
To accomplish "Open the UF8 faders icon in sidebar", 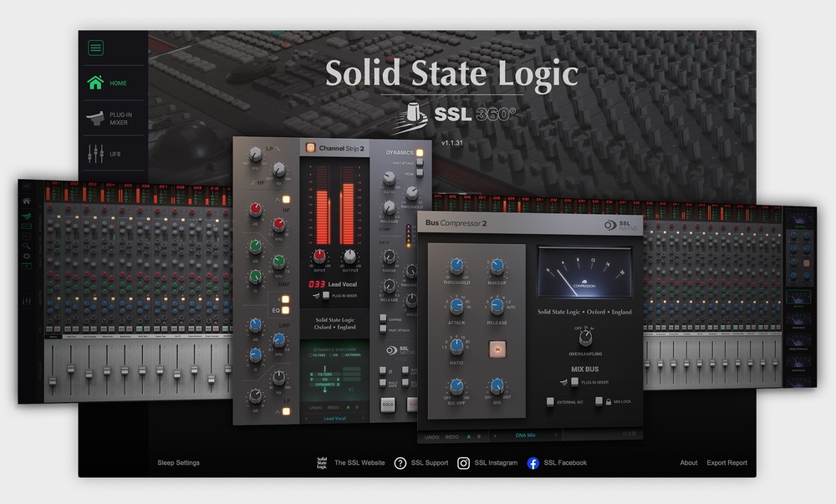I will click(x=95, y=154).
